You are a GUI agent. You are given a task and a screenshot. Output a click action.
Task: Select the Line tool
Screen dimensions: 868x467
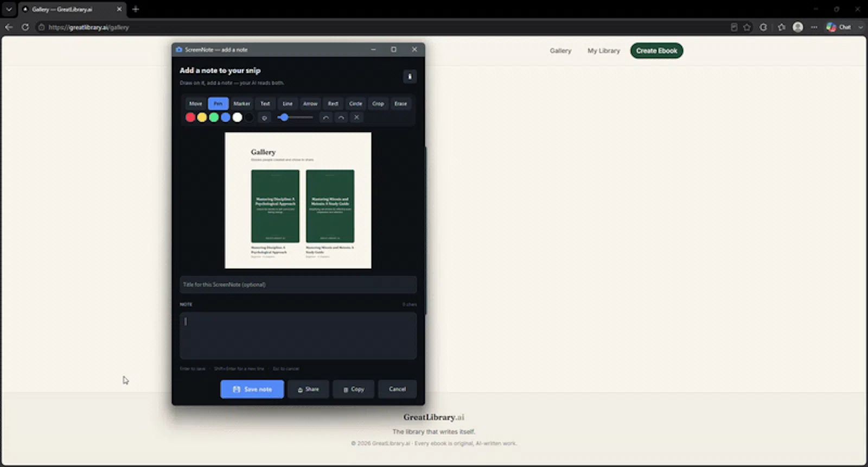288,104
